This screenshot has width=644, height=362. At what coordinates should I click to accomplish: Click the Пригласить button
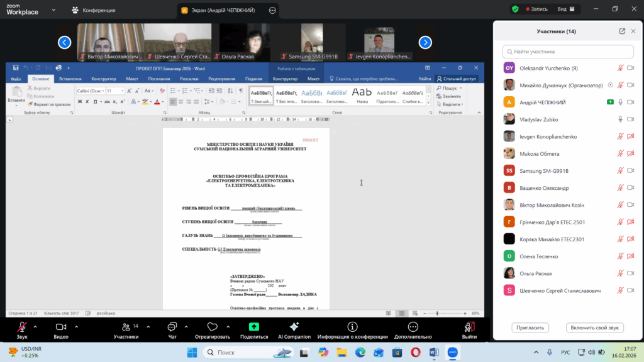pyautogui.click(x=530, y=327)
